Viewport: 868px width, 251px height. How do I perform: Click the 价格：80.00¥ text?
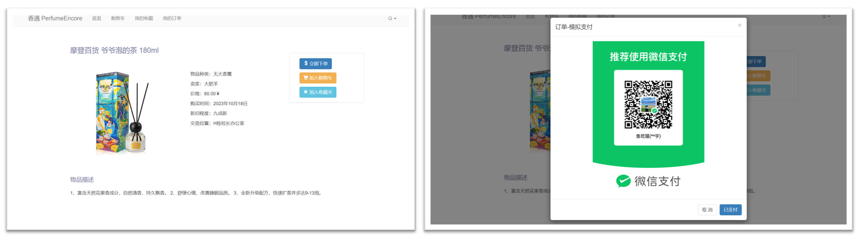(205, 94)
